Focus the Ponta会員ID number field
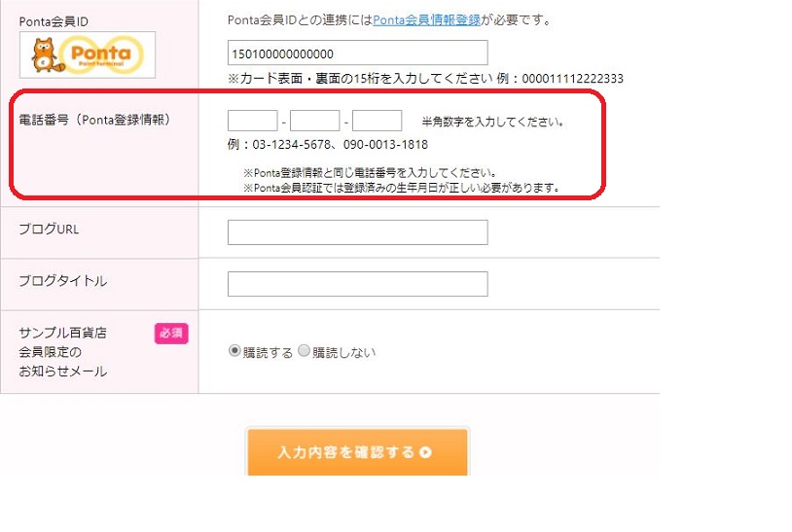Screen dimensions: 792x532 click(x=357, y=53)
